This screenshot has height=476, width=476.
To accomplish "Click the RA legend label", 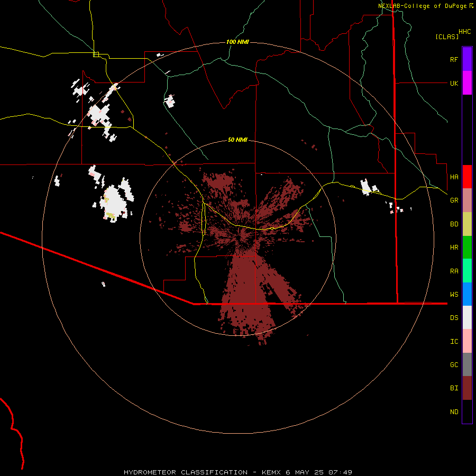I will click(x=454, y=271).
